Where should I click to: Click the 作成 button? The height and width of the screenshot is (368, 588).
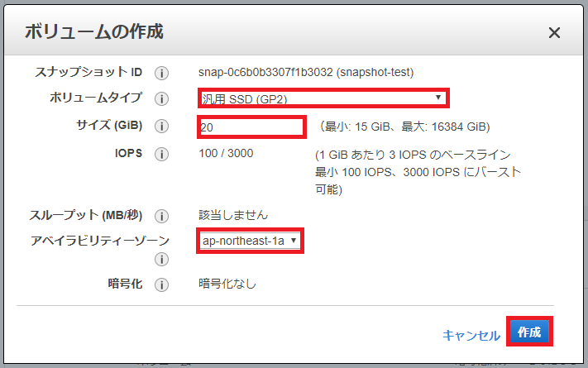pos(529,332)
